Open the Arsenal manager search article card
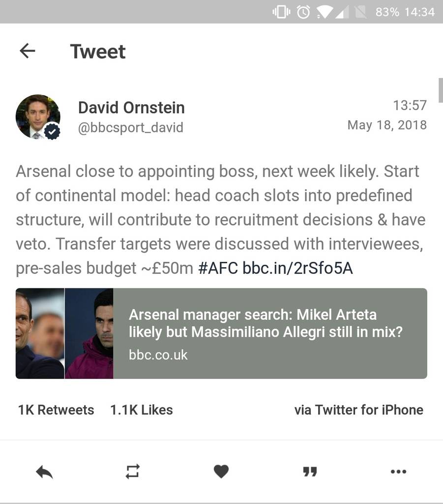This screenshot has width=443, height=504. [x=269, y=333]
